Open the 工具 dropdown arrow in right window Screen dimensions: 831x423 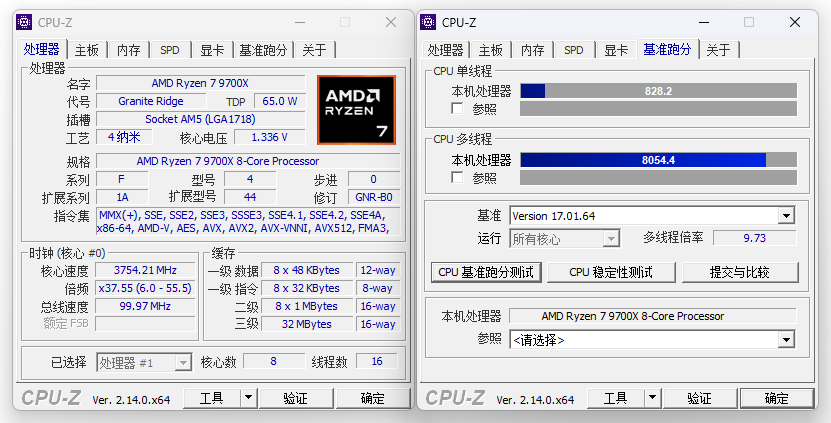click(652, 398)
